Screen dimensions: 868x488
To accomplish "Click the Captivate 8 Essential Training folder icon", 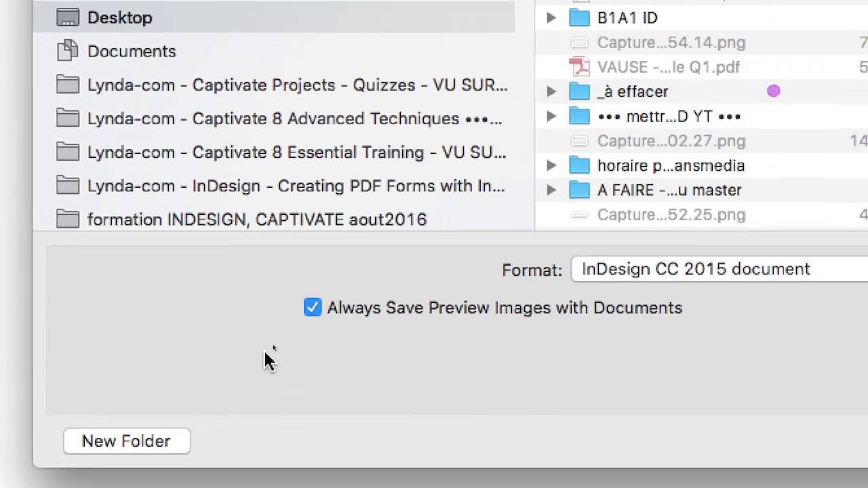I will (68, 152).
